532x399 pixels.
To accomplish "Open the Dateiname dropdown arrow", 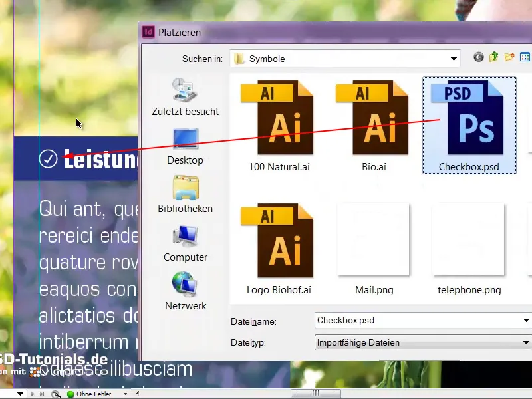I will click(x=526, y=321).
